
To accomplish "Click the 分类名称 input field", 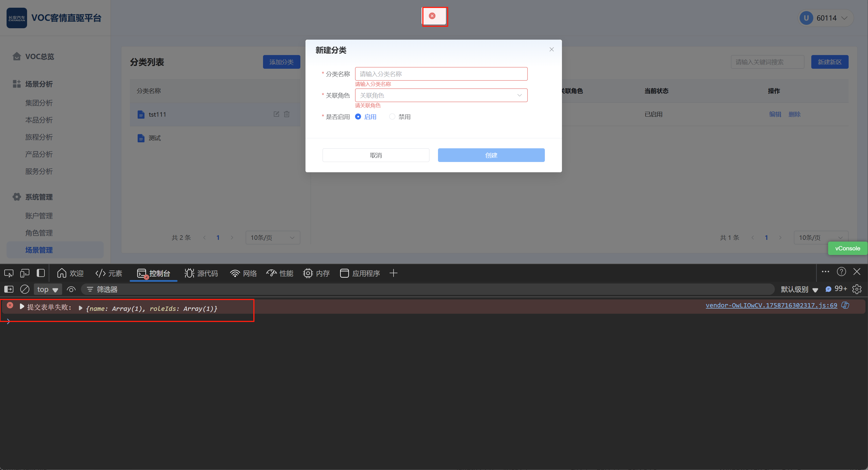I will tap(441, 74).
